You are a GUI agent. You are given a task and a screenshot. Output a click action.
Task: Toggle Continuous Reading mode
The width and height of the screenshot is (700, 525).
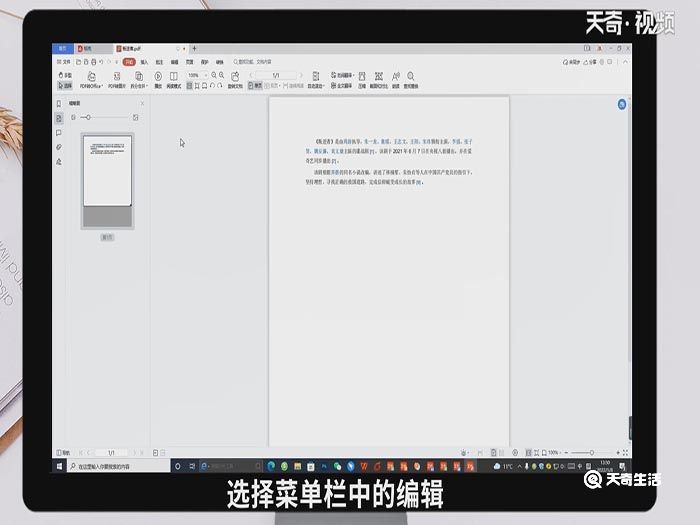point(293,85)
